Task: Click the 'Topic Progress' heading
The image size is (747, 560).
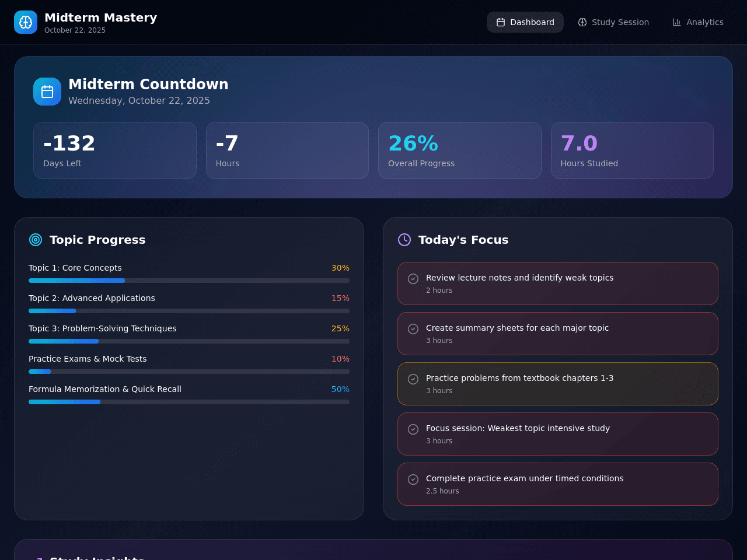Action: pos(97,240)
